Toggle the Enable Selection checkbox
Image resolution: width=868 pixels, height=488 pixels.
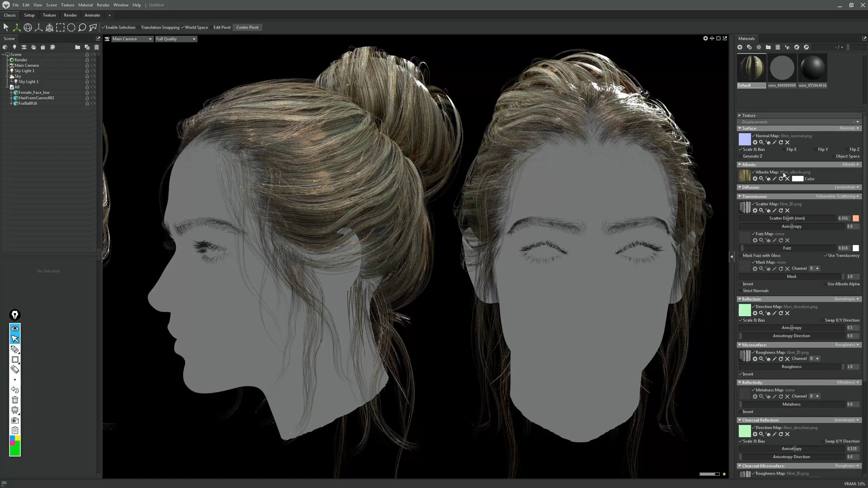[x=103, y=27]
